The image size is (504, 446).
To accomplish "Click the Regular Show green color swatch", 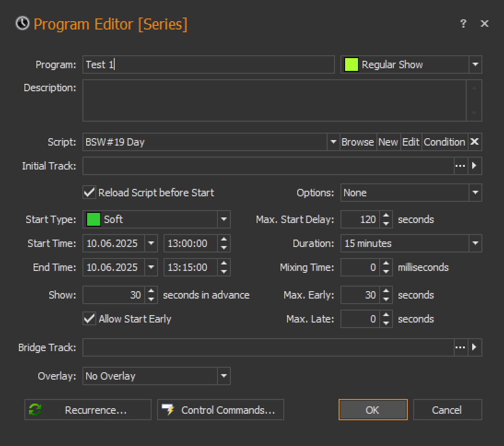I will [352, 65].
